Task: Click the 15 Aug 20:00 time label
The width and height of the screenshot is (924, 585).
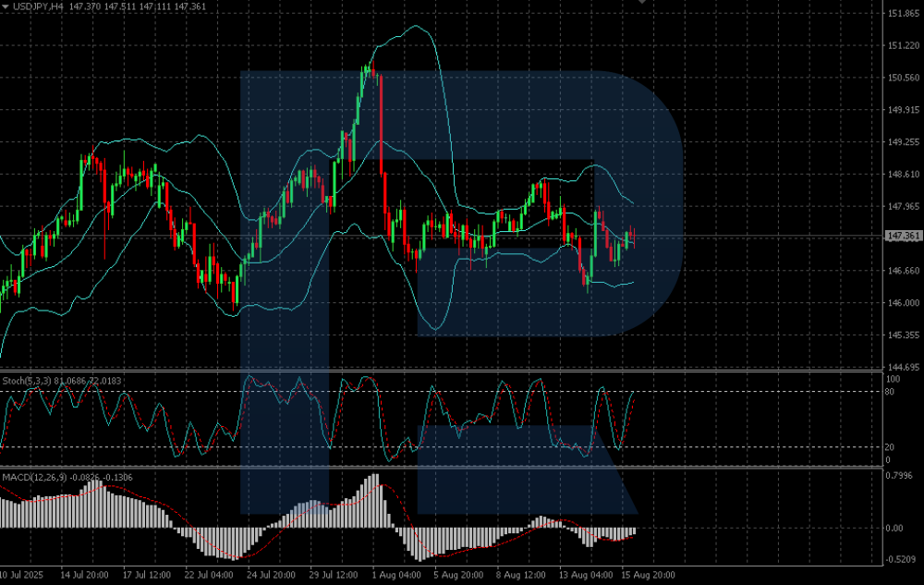Action: point(647,575)
